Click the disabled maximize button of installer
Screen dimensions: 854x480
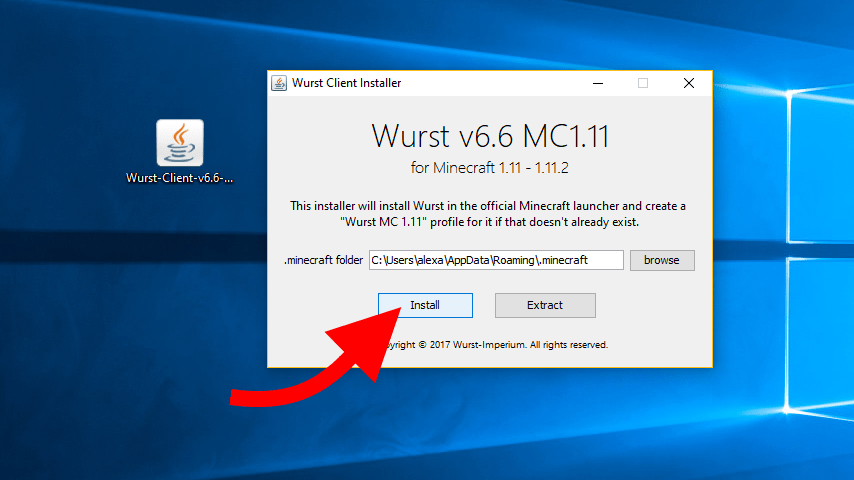coord(643,83)
